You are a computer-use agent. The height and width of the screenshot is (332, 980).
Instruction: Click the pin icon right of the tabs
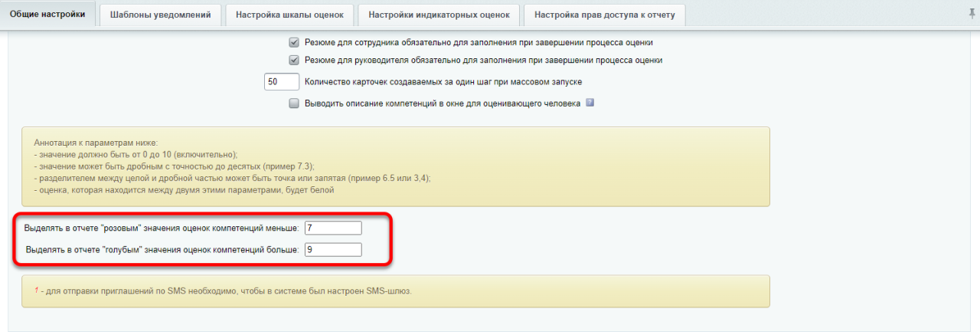(x=972, y=14)
